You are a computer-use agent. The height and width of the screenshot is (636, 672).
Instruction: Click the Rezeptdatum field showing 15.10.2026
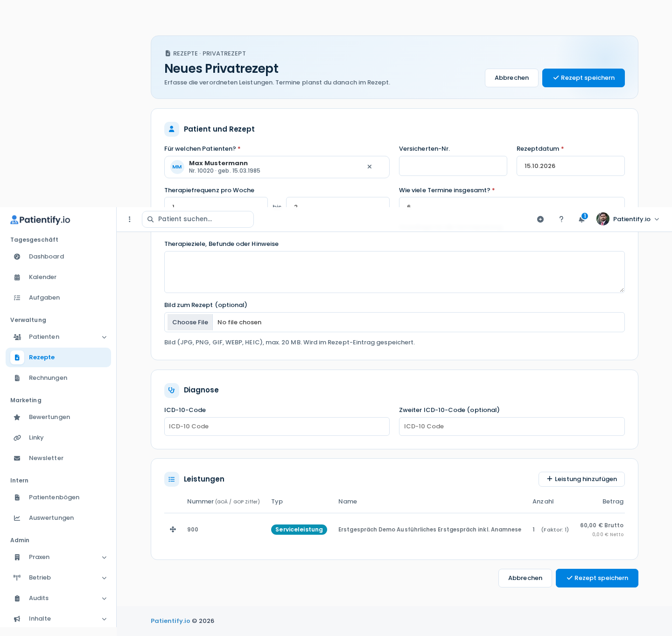click(x=570, y=166)
